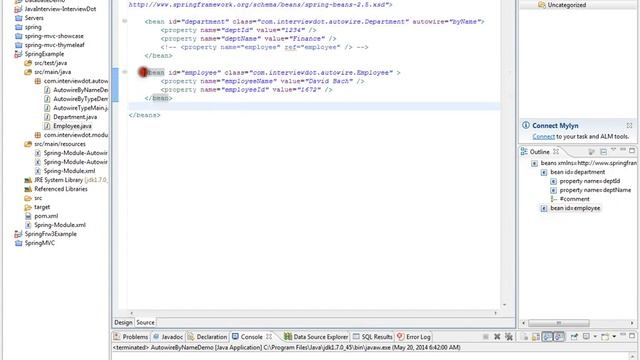Screen dimensions: 640x360
Task: Close the Outline view tab
Action: point(556,151)
